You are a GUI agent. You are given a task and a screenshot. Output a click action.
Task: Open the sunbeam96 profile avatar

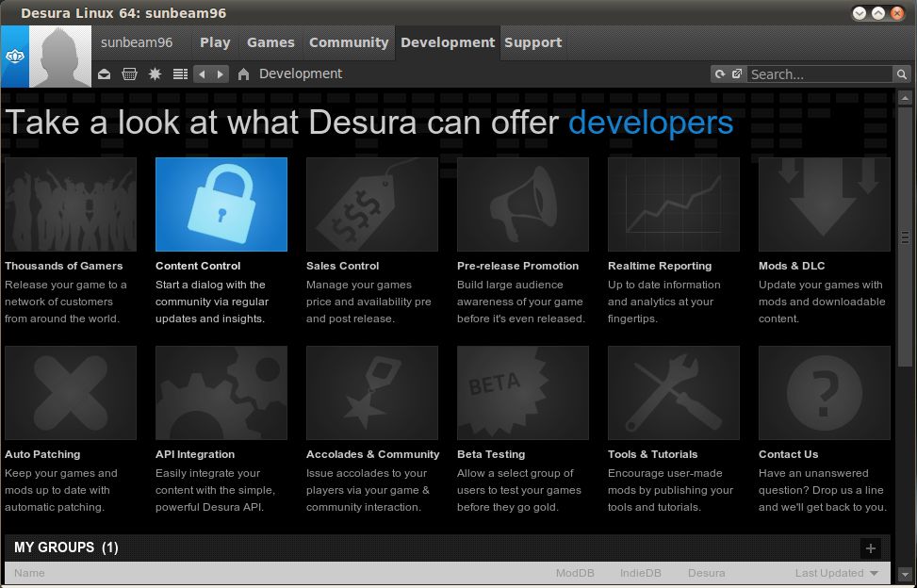click(60, 57)
